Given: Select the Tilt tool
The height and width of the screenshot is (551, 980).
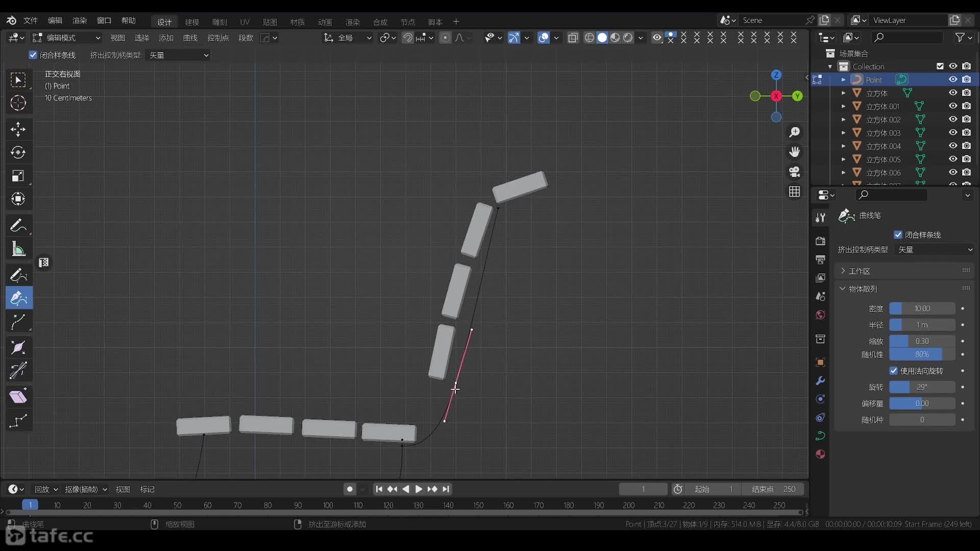Looking at the screenshot, I should click(x=18, y=371).
